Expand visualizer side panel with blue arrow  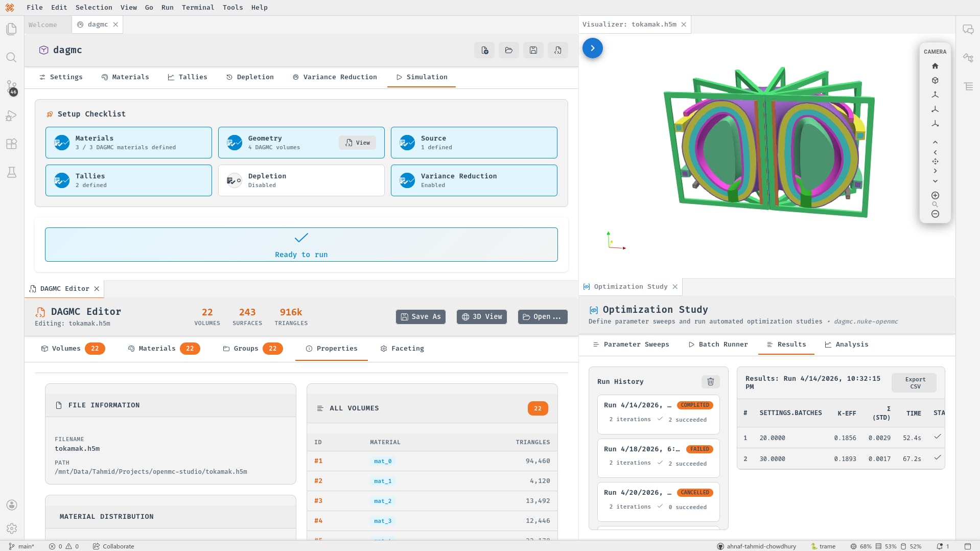click(593, 48)
